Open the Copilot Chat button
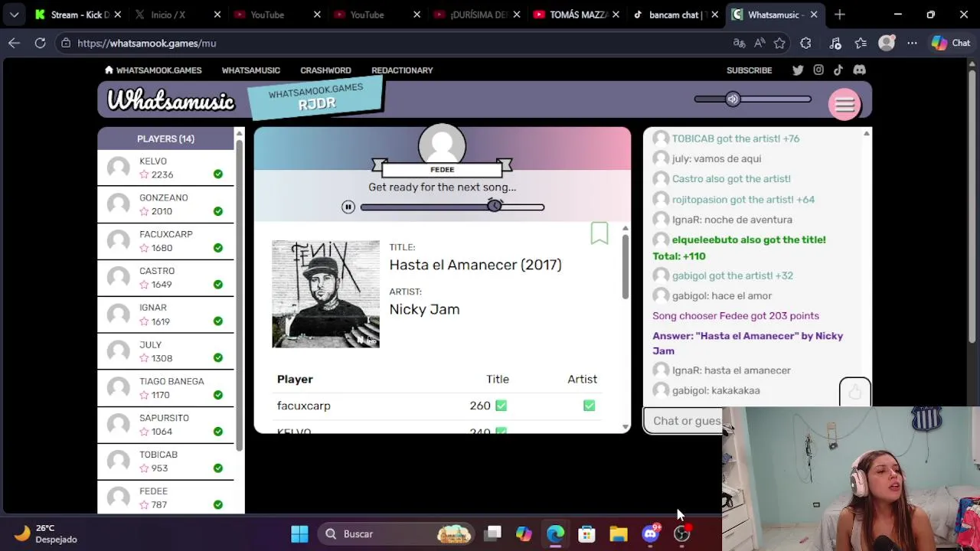980x551 pixels. click(950, 44)
